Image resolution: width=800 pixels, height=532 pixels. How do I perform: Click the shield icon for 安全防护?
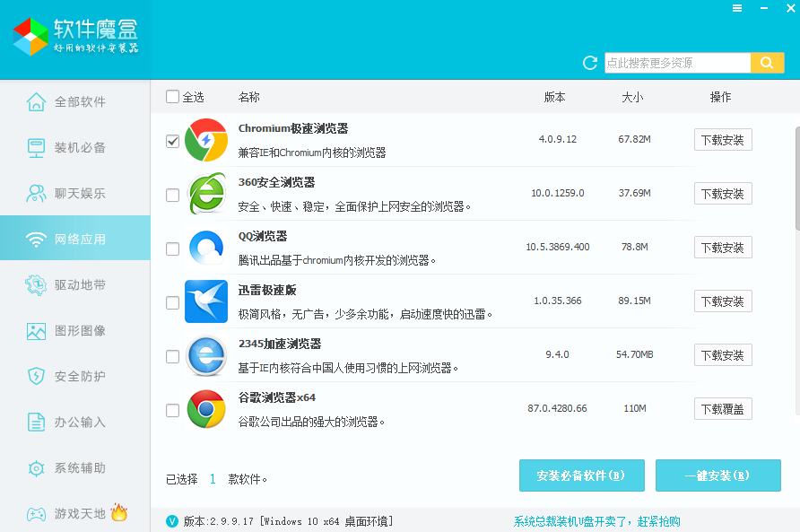pos(36,376)
